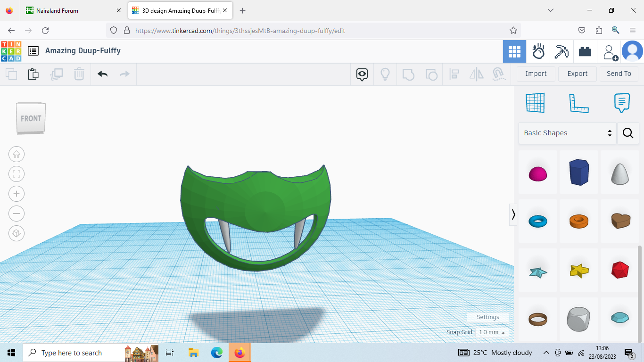Click the FRONT face of the view cube
Screen dimensions: 644x362
click(x=30, y=118)
